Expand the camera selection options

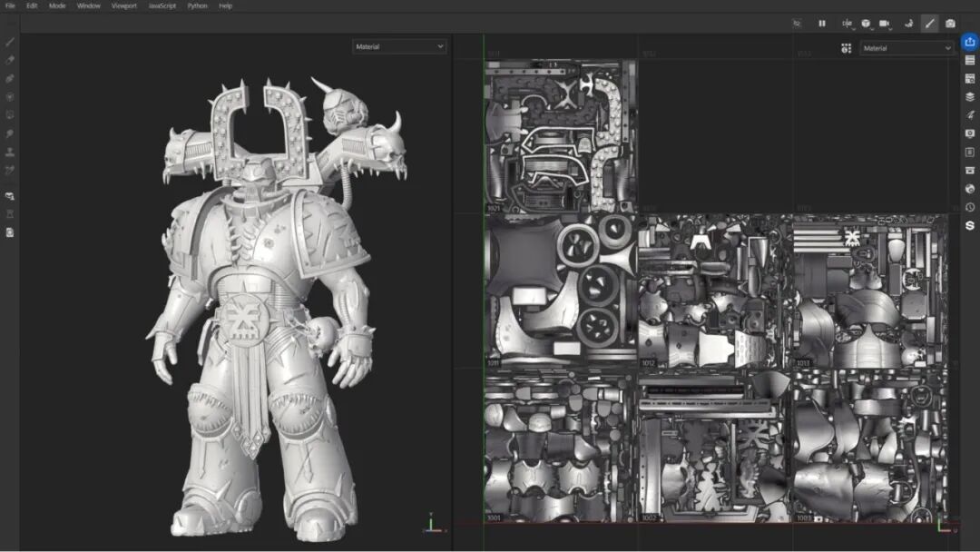pos(885,23)
